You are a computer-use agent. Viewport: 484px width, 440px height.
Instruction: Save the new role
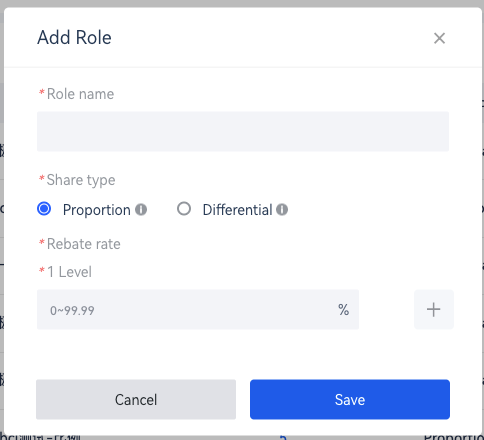pyautogui.click(x=350, y=399)
